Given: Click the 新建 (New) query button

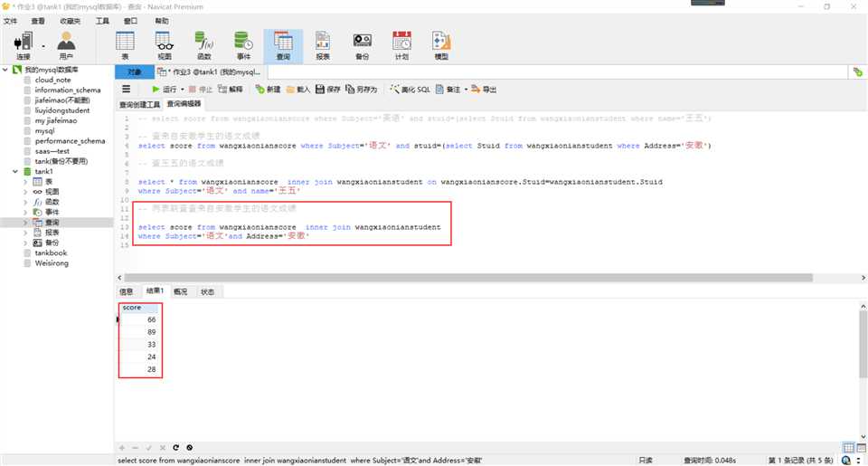Looking at the screenshot, I should click(268, 90).
